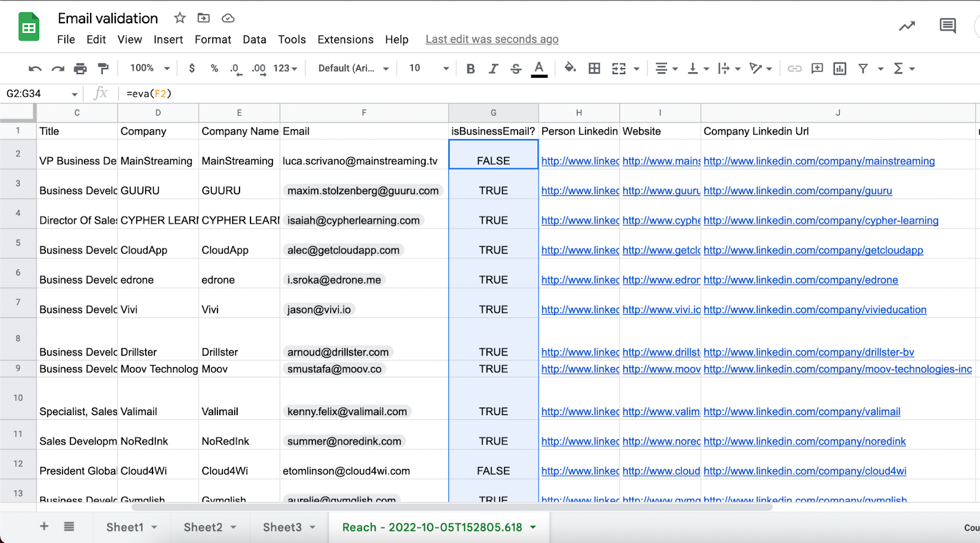Click the Insert chart icon

click(x=840, y=69)
